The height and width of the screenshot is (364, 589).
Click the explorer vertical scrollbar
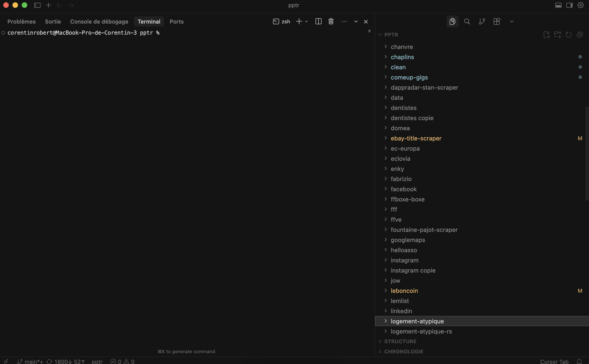tap(587, 153)
